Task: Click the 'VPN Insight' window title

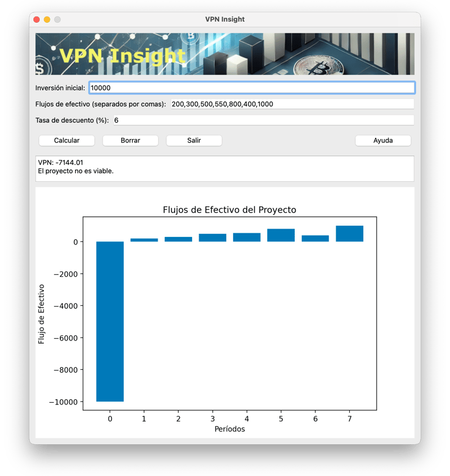Action: pos(225,19)
